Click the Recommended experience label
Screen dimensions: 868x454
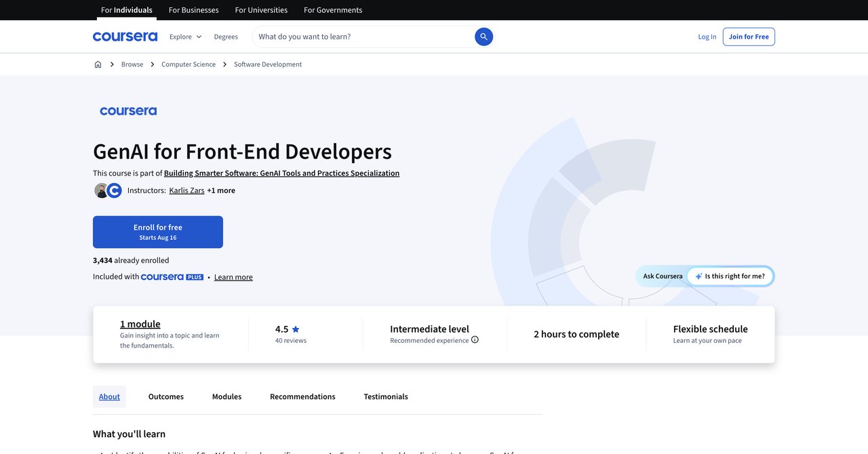[x=429, y=341]
